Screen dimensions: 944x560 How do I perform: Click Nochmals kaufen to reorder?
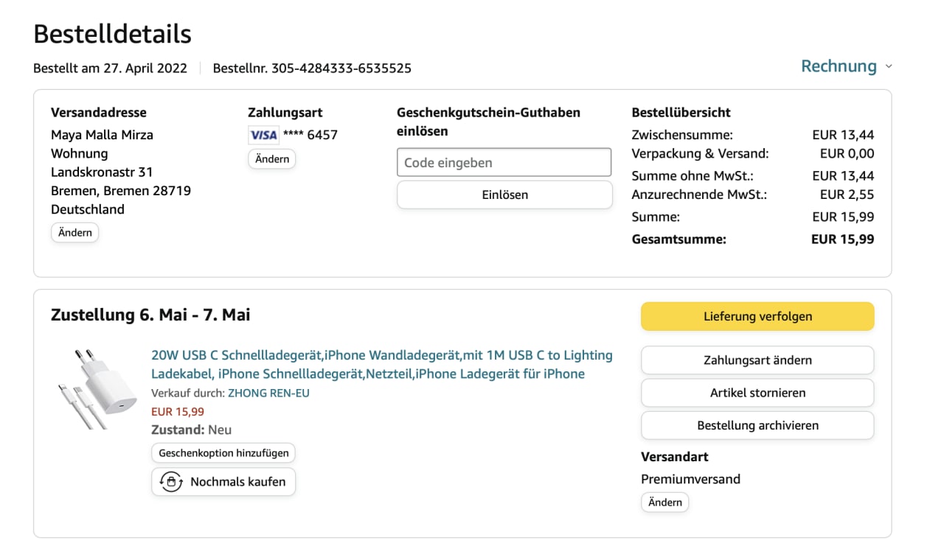237,482
